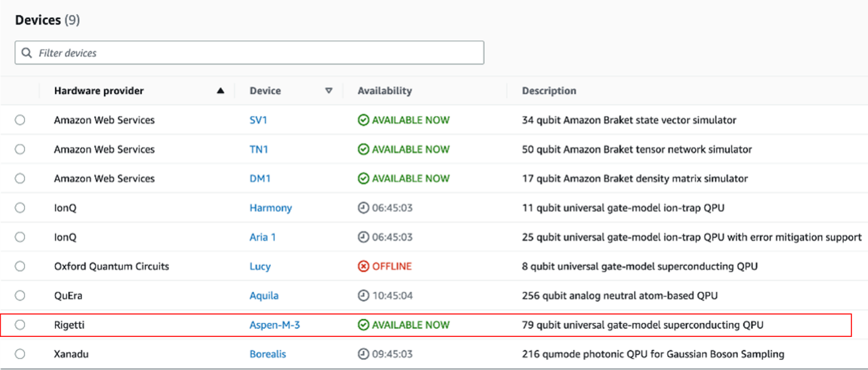Image resolution: width=868 pixels, height=370 pixels.
Task: Click the Description column header
Action: tap(549, 91)
